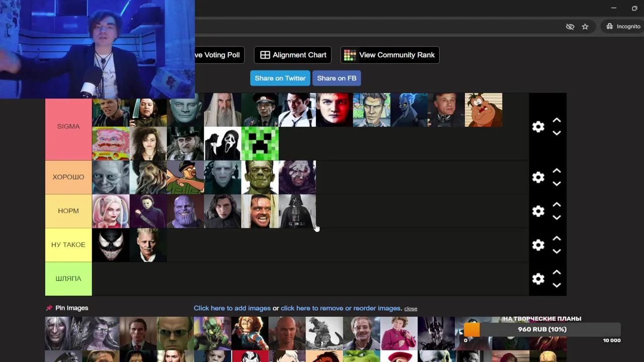Click here to add images link
This screenshot has height=362, width=644.
click(232, 308)
